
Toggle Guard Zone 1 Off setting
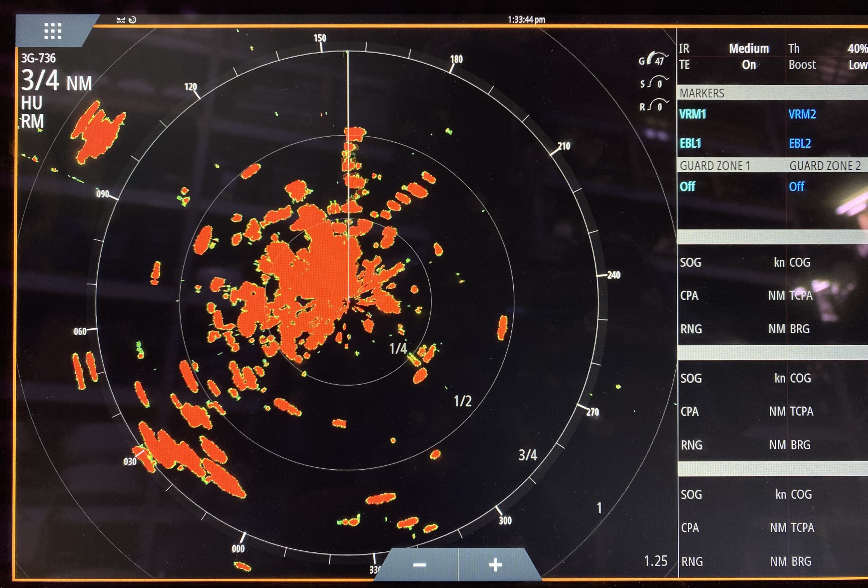coord(687,186)
